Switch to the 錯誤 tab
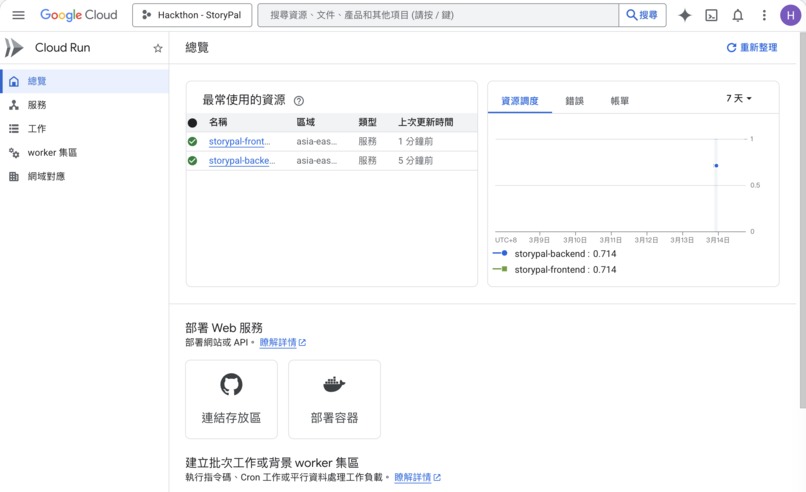806x492 pixels. coord(574,101)
